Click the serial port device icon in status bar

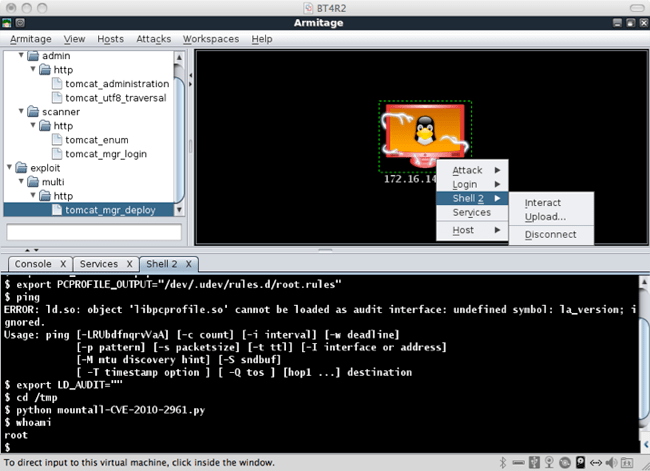[518, 462]
